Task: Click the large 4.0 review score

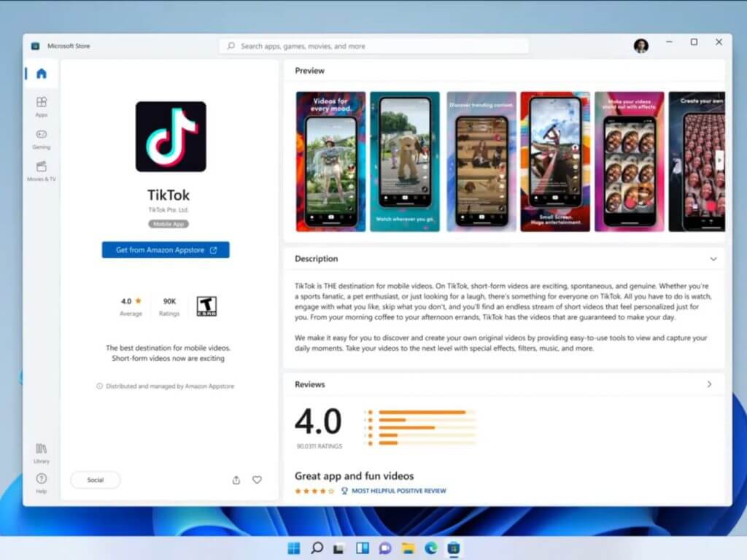Action: click(x=318, y=421)
